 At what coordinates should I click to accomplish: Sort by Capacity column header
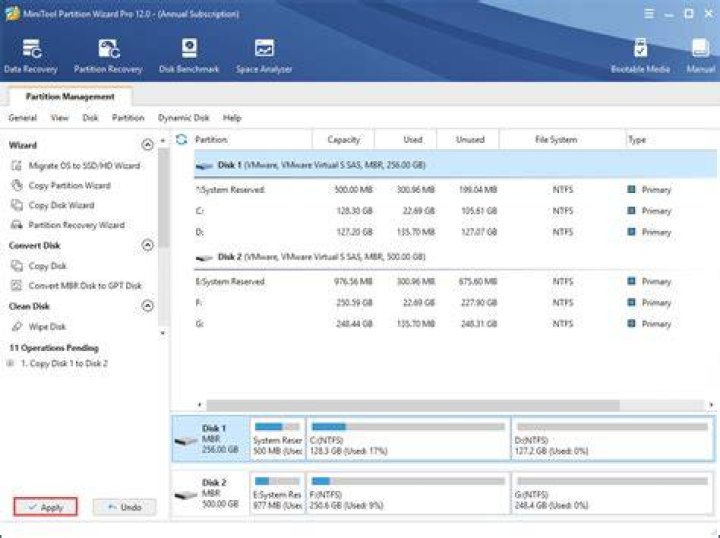[x=343, y=140]
